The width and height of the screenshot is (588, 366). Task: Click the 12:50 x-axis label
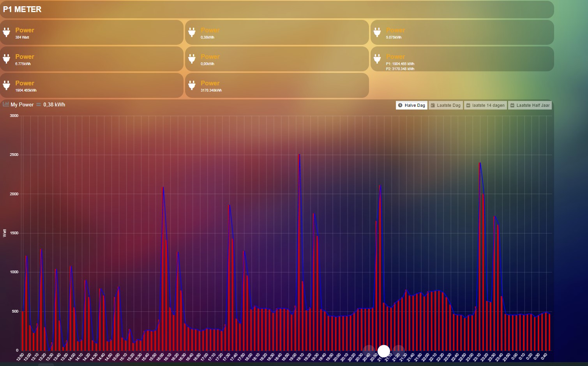tap(21, 357)
